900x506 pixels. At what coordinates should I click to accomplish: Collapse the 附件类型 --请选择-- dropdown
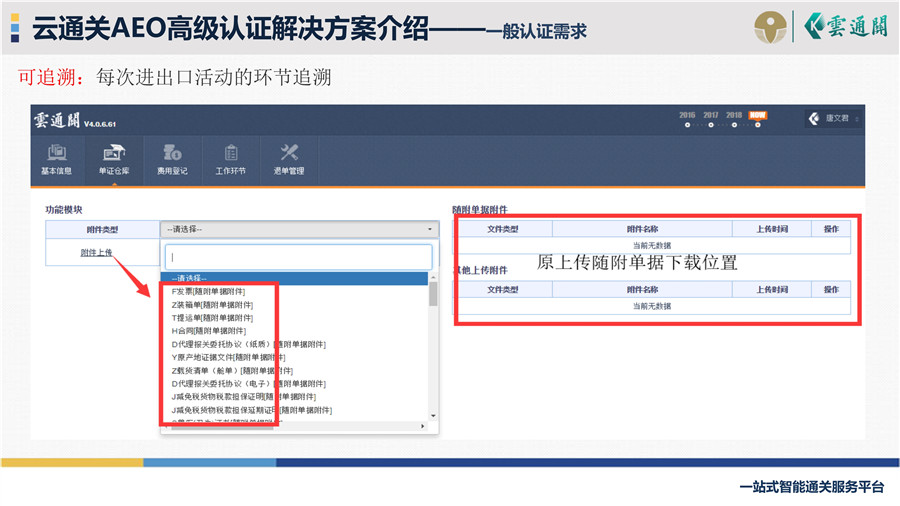coord(300,229)
